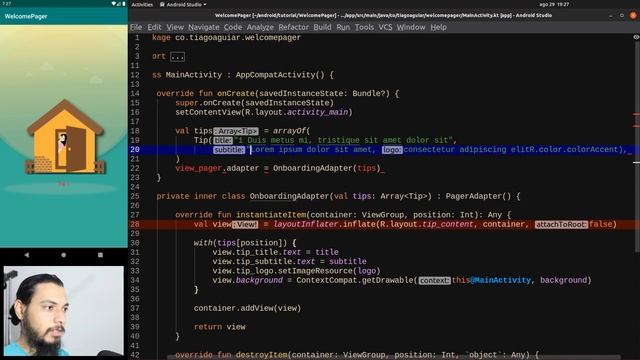The height and width of the screenshot is (360, 640).
Task: Click the webcam video thumbnail
Action: [64, 311]
